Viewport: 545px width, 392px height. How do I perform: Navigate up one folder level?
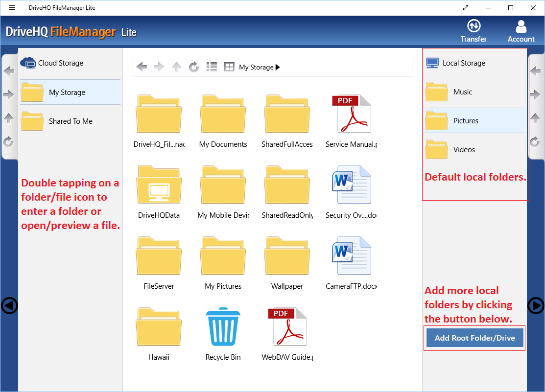click(x=176, y=67)
